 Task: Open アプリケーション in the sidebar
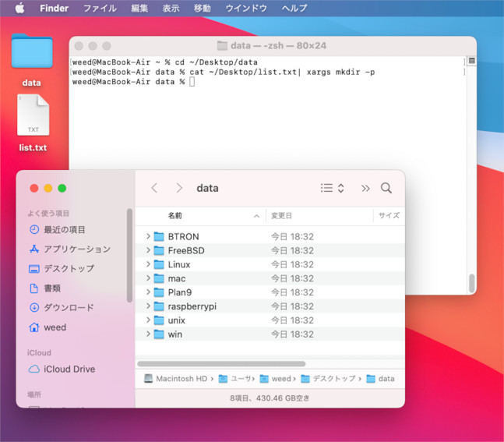69,249
